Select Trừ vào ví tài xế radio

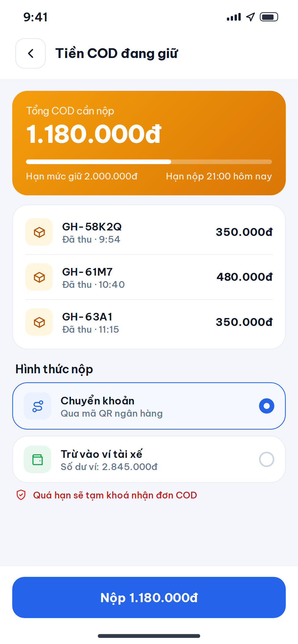pos(267,459)
